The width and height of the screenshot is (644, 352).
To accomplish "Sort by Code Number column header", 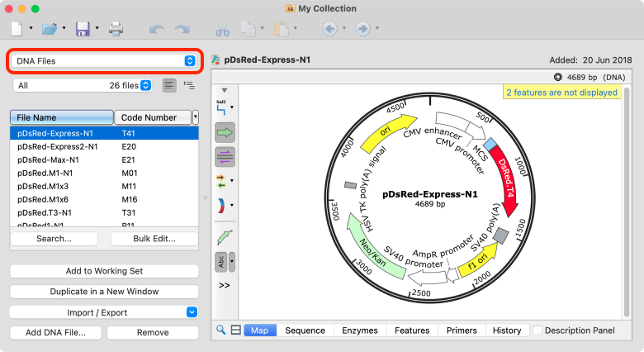I will (x=153, y=117).
